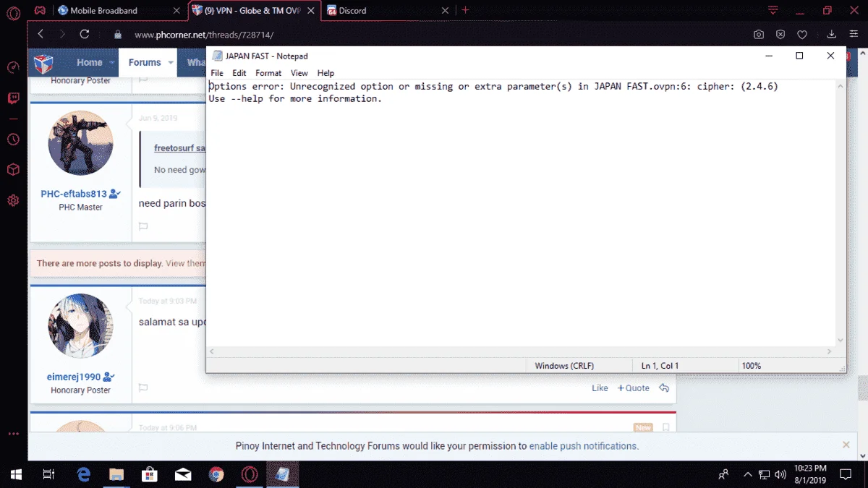Screen dimensions: 868x488
Task: Open Google Chrome from taskbar
Action: [216, 474]
